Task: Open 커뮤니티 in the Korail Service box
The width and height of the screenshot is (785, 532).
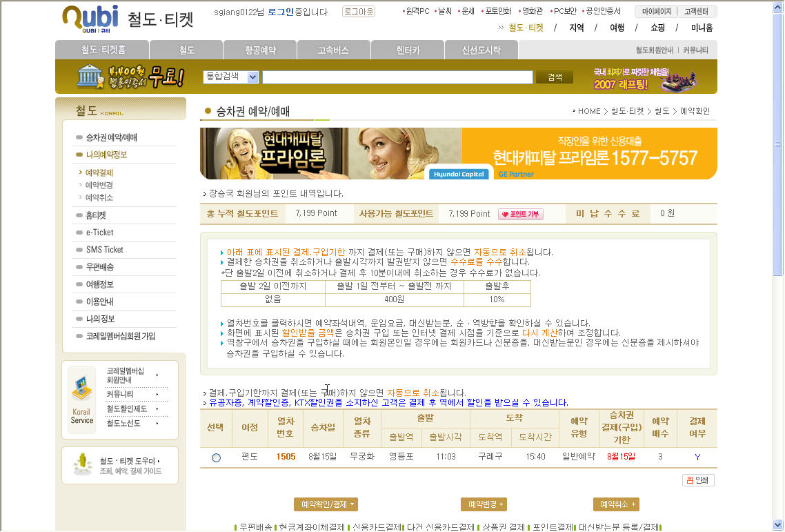Action: (x=132, y=394)
